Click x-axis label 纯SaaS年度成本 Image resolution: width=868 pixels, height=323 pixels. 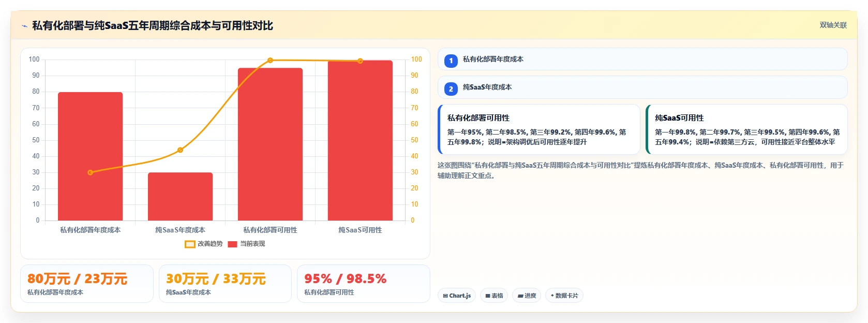(x=180, y=230)
